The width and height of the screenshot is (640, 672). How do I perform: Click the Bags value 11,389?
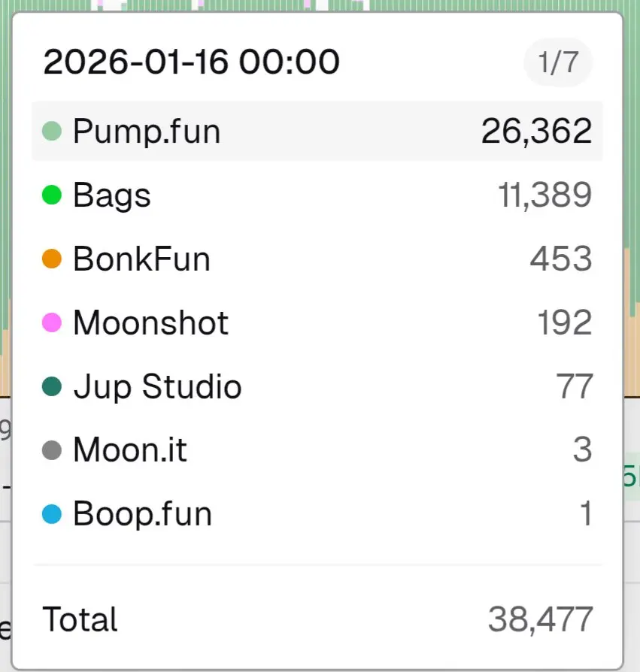544,196
